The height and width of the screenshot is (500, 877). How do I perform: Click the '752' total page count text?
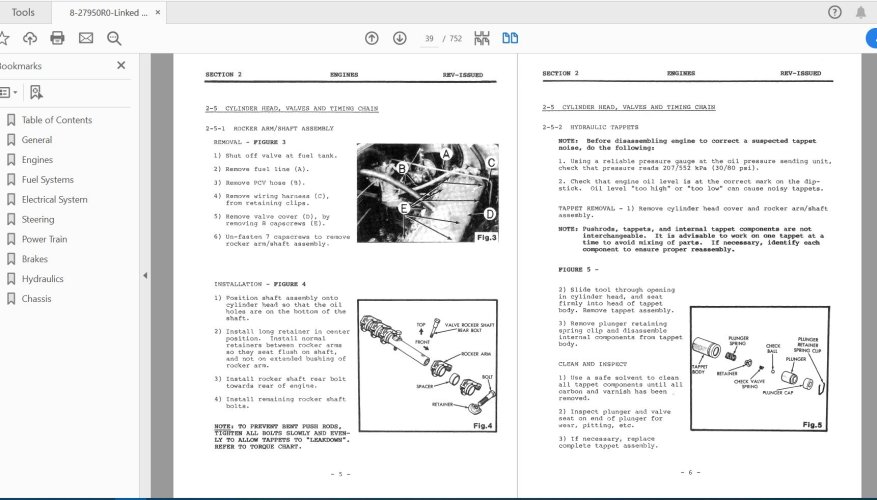(456, 39)
